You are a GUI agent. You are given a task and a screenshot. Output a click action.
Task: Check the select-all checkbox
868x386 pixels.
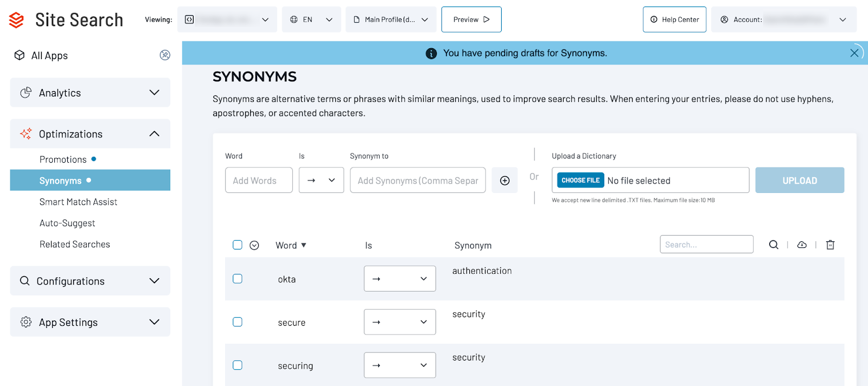tap(238, 245)
